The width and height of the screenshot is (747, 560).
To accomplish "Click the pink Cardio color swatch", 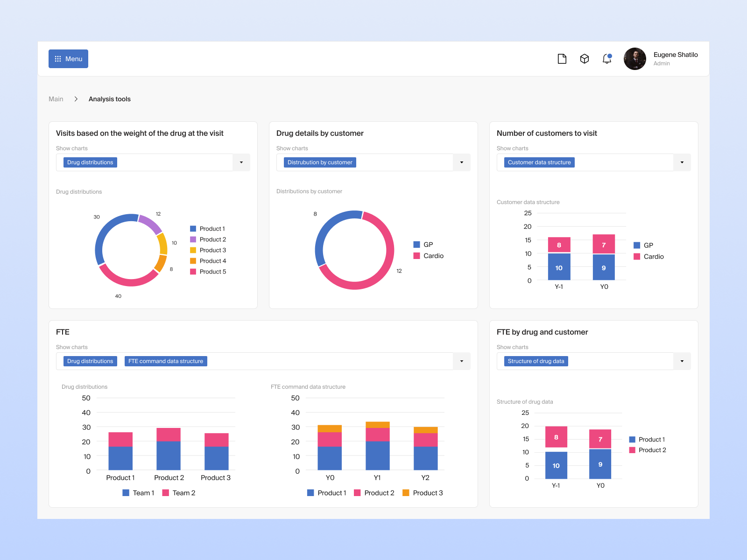I will coord(416,256).
